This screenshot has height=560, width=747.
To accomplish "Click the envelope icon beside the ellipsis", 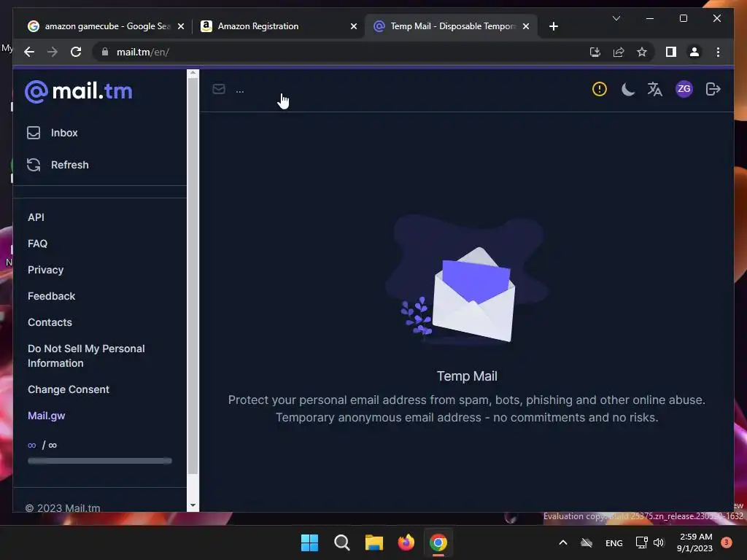I will point(219,89).
